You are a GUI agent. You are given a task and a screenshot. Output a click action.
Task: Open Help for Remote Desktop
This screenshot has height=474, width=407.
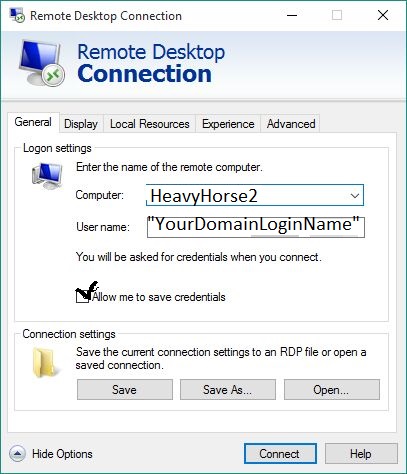coord(361,454)
